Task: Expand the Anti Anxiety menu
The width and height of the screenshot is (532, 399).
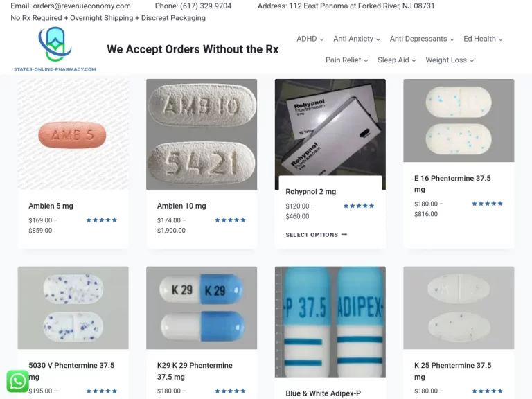Action: pos(357,39)
